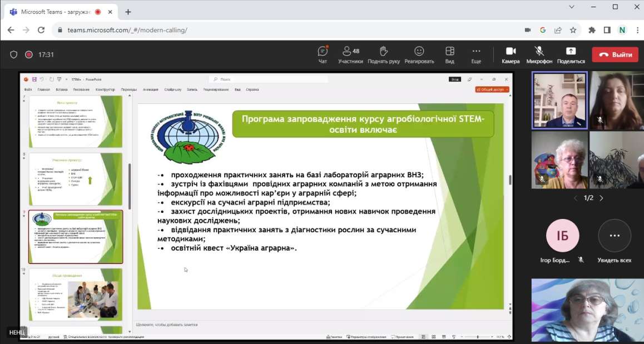Select slide 8 thumbnail in PowerPoint
This screenshot has height=344, width=644.
point(76,179)
